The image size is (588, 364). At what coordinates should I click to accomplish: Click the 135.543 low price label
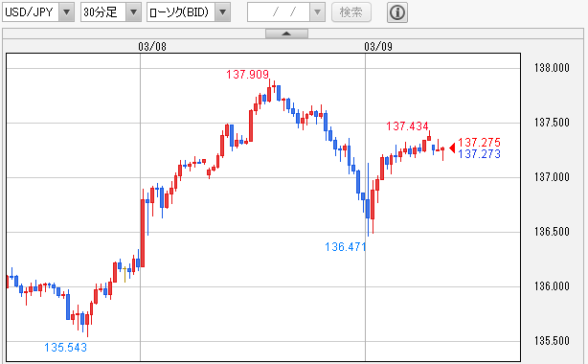[x=66, y=348]
